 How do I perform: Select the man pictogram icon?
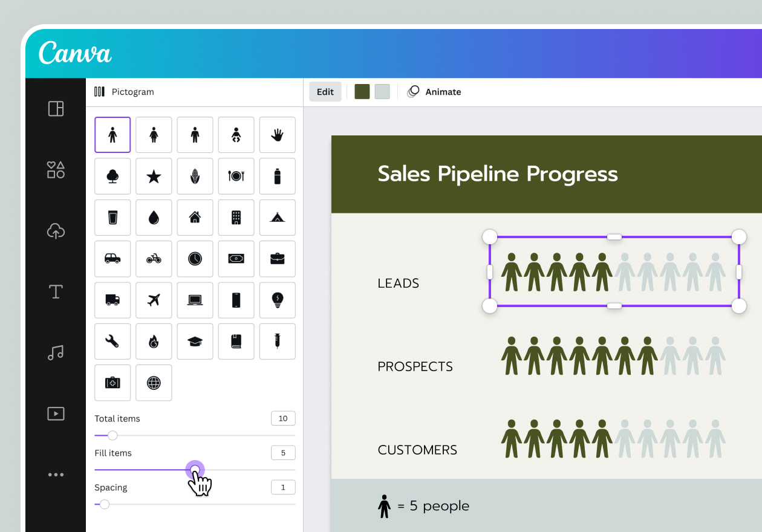[x=112, y=135]
